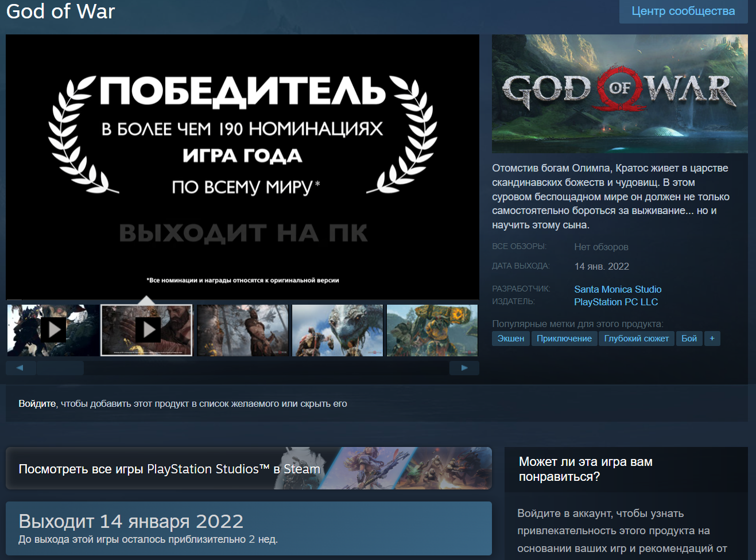The width and height of the screenshot is (756, 560).
Task: Open the PlayStation Studios games banner
Action: [x=249, y=468]
